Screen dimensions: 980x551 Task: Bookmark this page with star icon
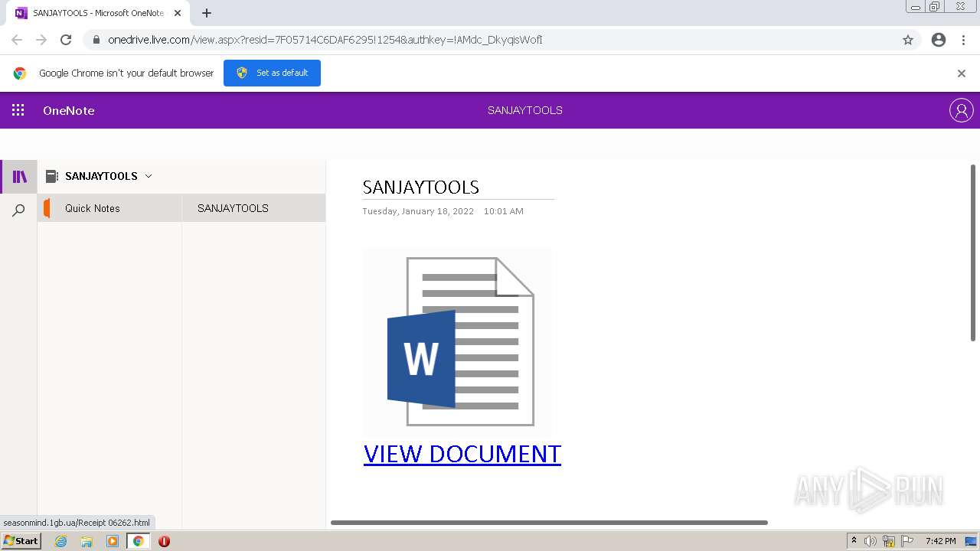(x=908, y=40)
